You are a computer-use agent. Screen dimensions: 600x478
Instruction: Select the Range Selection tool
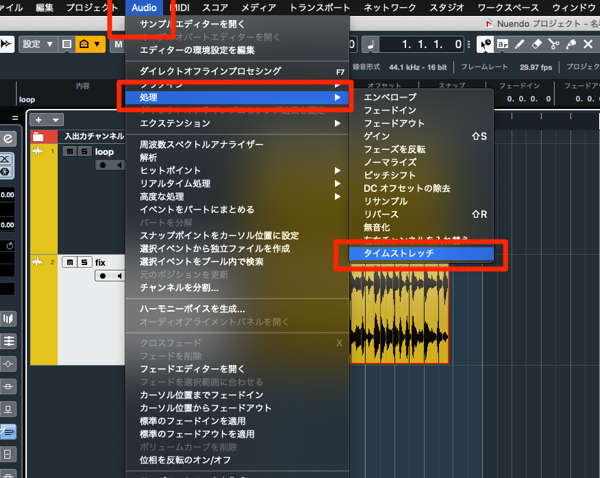coord(502,44)
